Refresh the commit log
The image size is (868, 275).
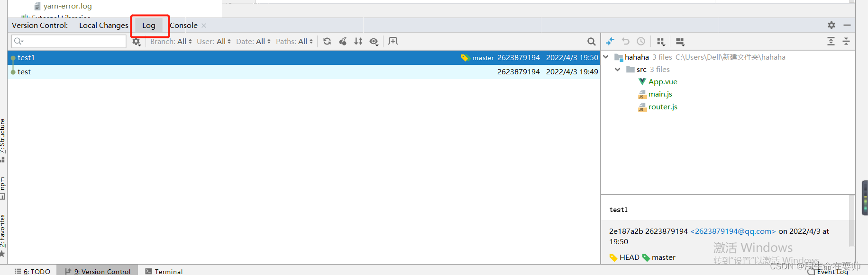[x=327, y=42]
